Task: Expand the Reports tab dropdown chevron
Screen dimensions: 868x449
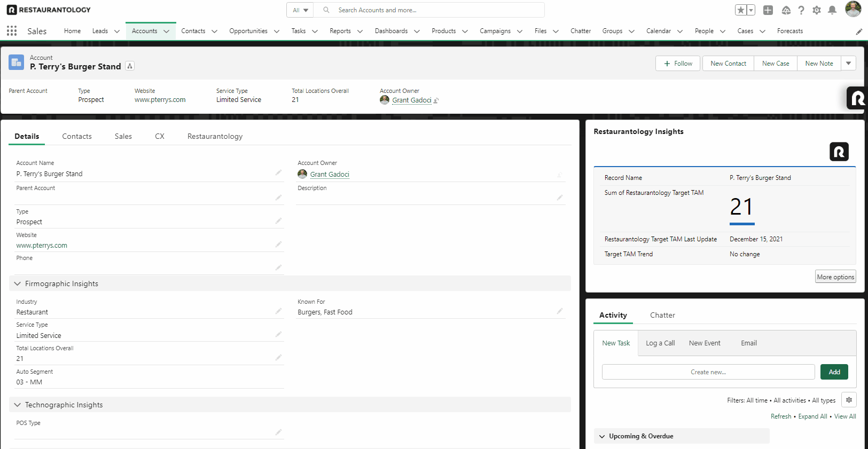Action: pyautogui.click(x=360, y=31)
